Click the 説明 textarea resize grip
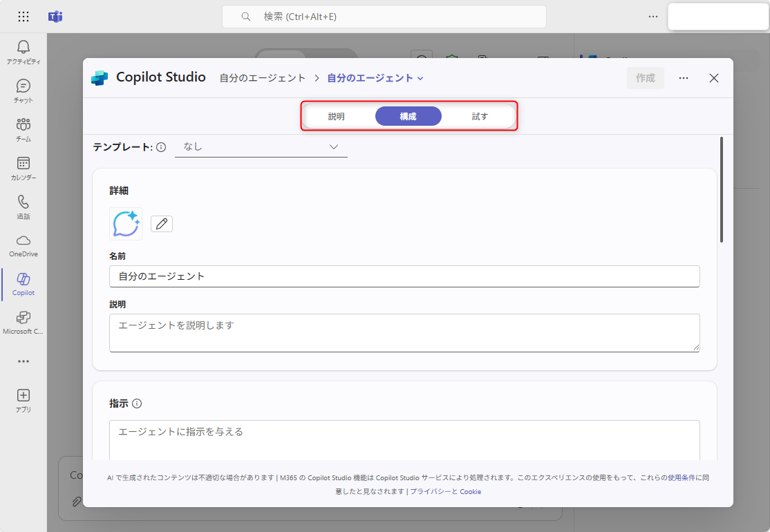Image resolution: width=770 pixels, height=532 pixels. tap(696, 348)
